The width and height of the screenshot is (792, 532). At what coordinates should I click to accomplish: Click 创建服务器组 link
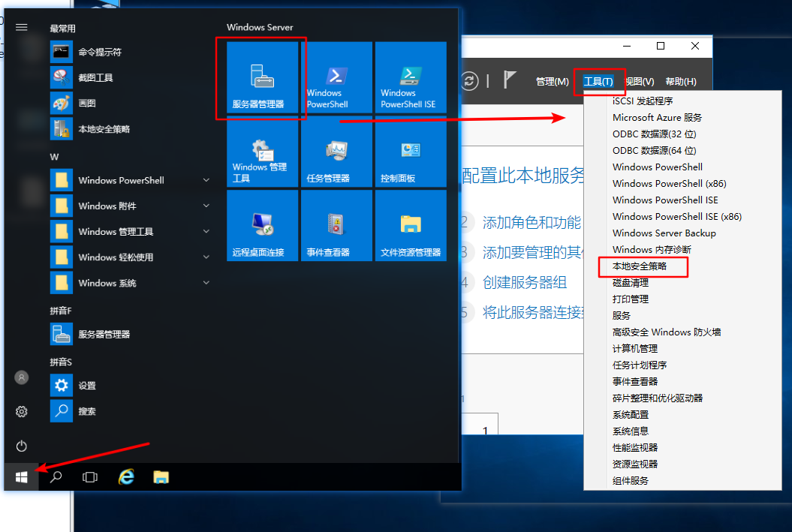(x=524, y=282)
